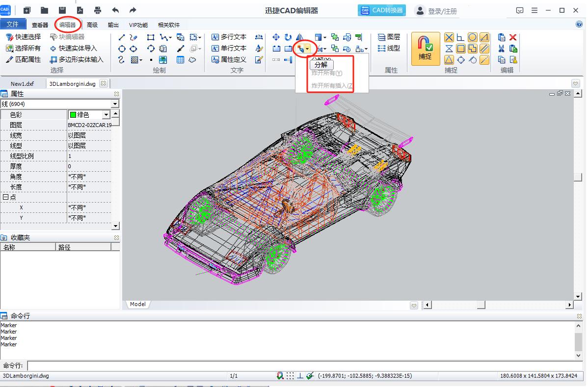Toggle the diamond quadrant snap option

(x=461, y=60)
